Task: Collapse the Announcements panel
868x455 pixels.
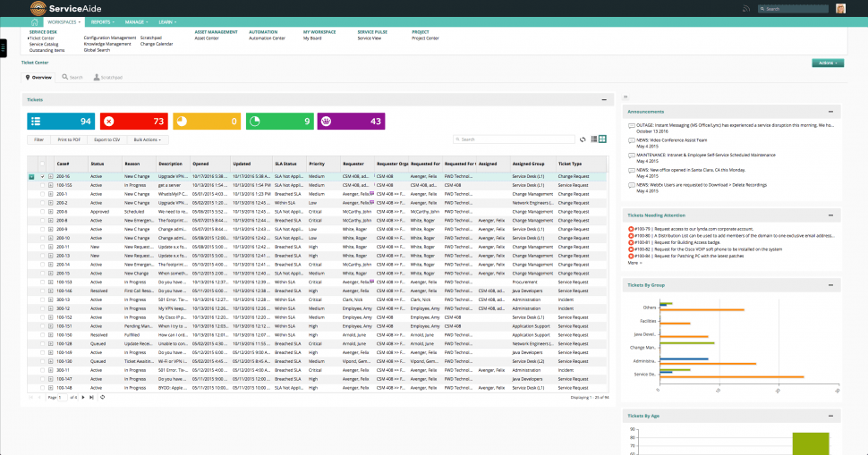Action: click(x=830, y=112)
